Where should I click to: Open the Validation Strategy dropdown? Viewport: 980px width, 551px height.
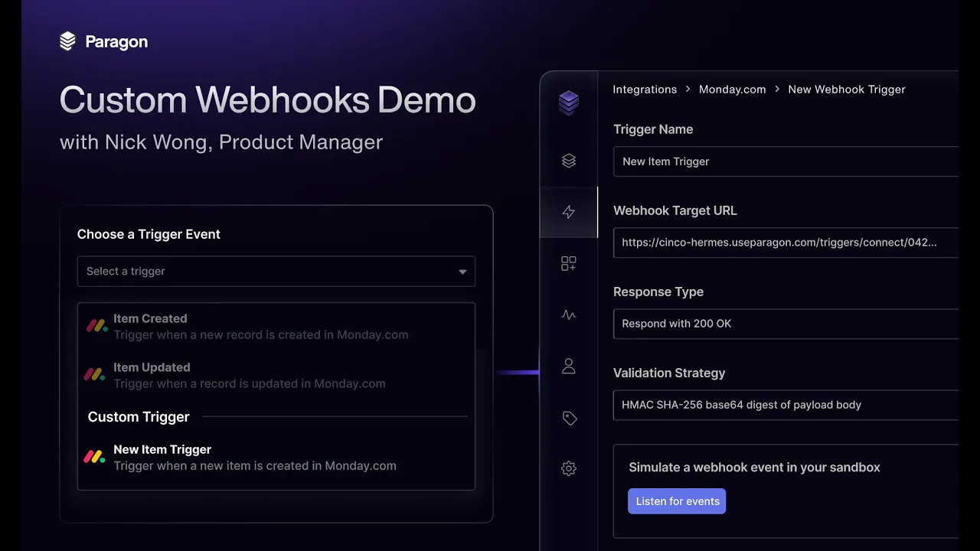[x=786, y=405]
